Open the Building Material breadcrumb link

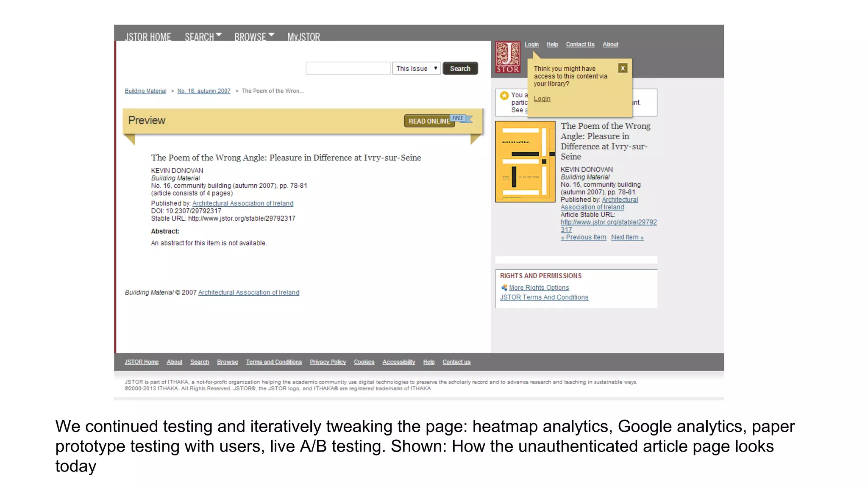pos(145,91)
